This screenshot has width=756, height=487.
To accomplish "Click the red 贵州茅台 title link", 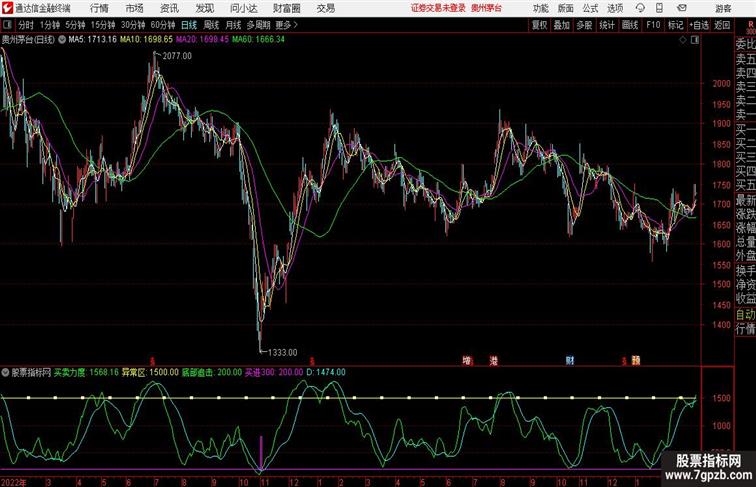I will [486, 8].
